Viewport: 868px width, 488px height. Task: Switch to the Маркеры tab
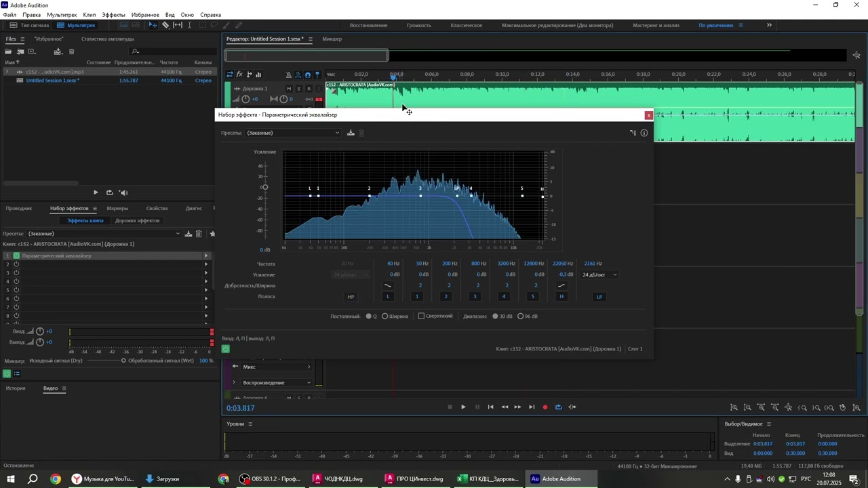pyautogui.click(x=117, y=208)
